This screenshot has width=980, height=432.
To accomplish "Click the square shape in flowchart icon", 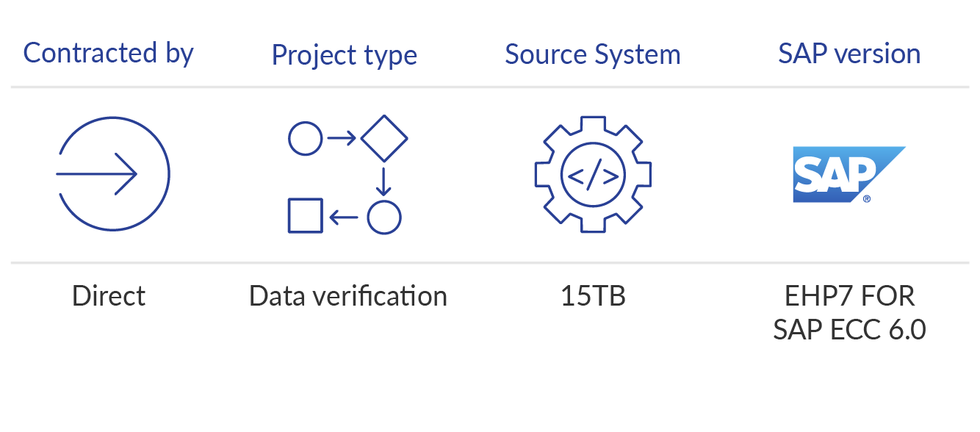I will tap(305, 216).
